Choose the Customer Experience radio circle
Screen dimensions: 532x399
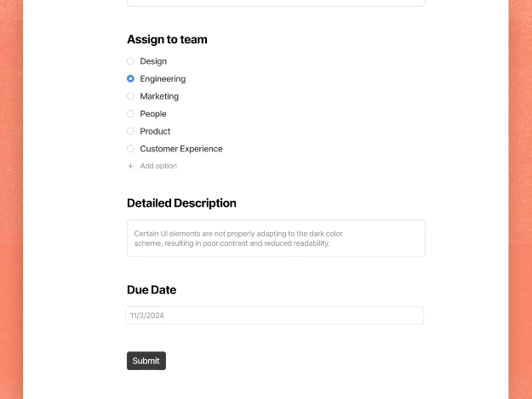coord(130,149)
